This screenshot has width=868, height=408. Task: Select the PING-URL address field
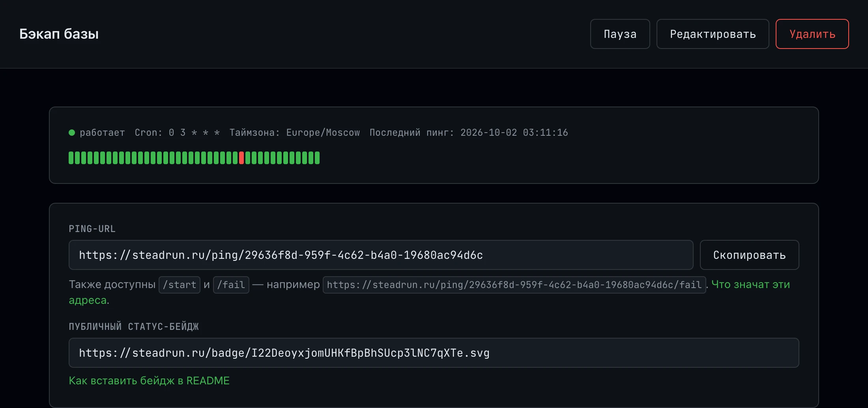(381, 255)
